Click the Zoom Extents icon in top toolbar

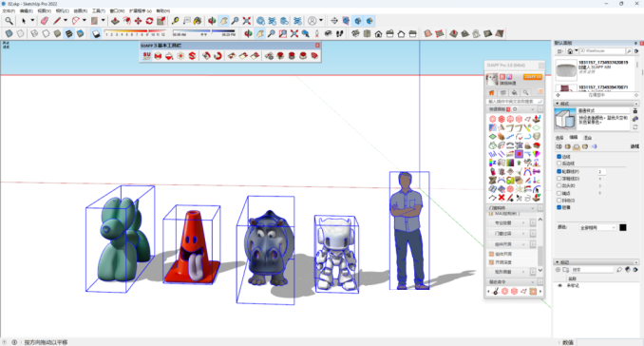click(x=246, y=21)
